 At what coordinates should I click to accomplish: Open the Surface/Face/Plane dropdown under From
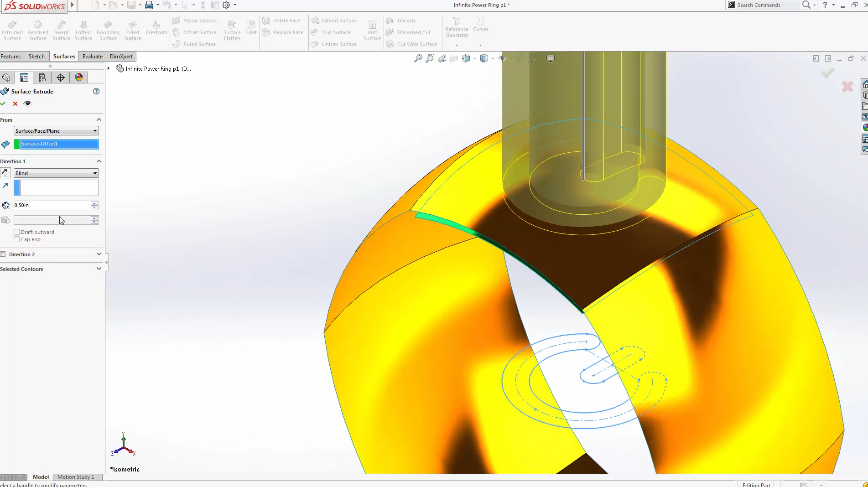click(x=94, y=131)
